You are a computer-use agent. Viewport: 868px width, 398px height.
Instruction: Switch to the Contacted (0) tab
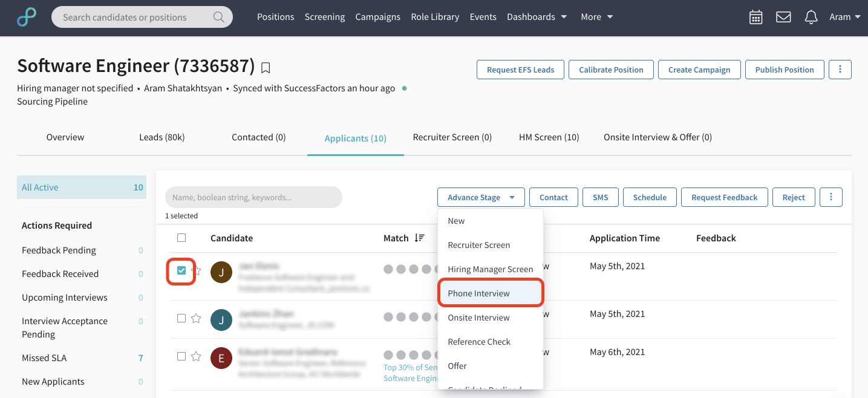(x=259, y=137)
